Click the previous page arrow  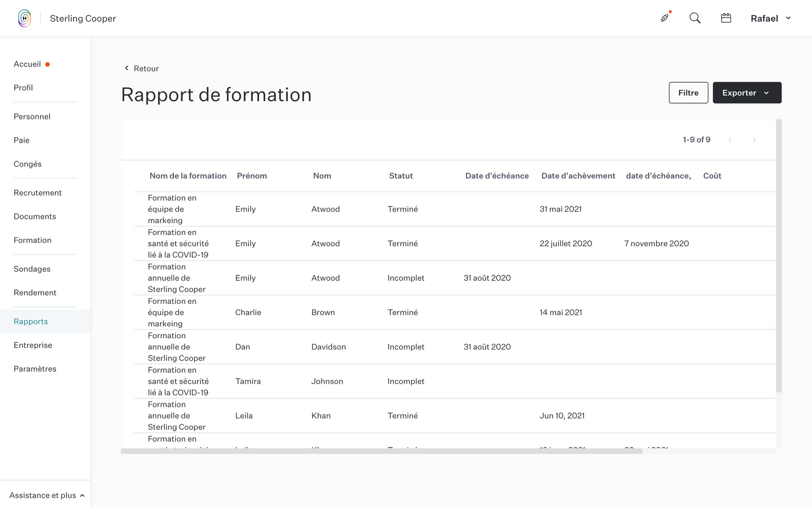(x=730, y=139)
